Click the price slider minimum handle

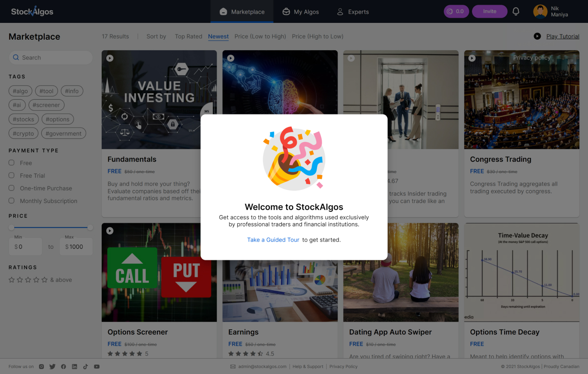point(11,227)
